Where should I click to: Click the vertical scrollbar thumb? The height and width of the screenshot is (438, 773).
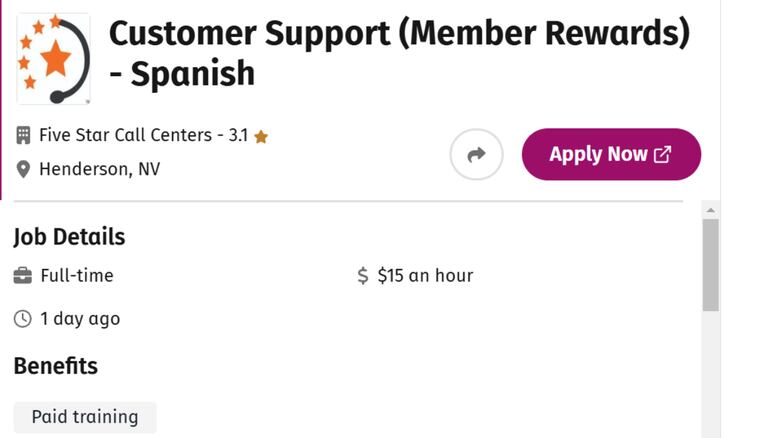tap(710, 265)
